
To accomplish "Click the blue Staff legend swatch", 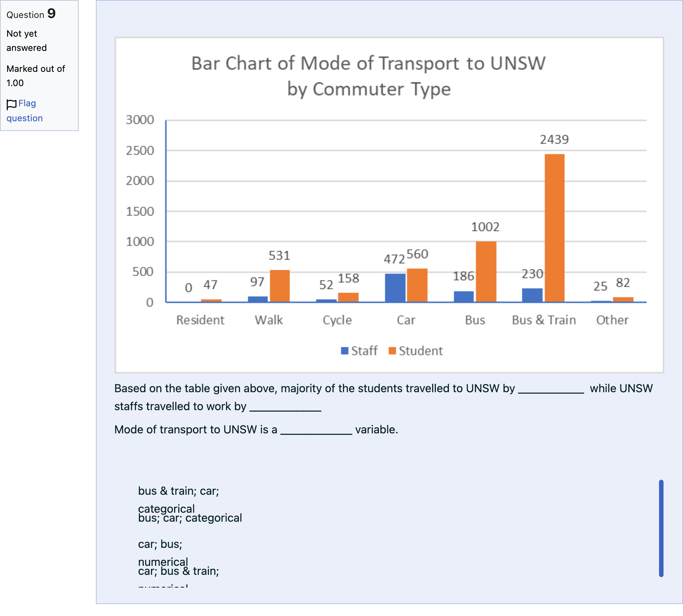I will 344,351.
